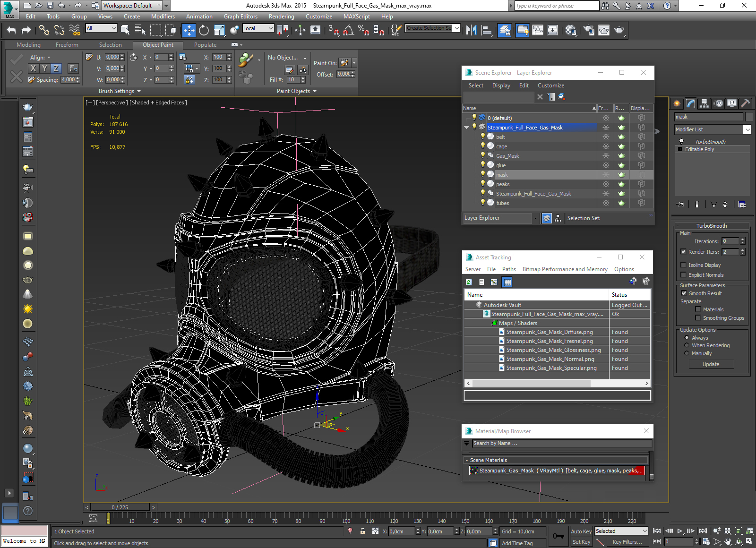Click Refresh icon in Asset Tracking
756x548 pixels.
[x=469, y=282]
